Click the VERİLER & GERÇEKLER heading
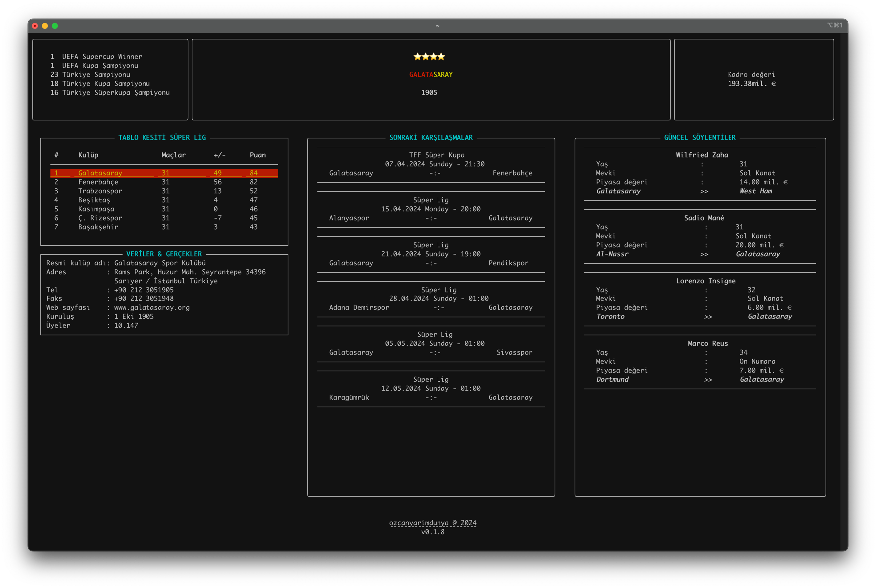This screenshot has width=876, height=588. coord(164,254)
